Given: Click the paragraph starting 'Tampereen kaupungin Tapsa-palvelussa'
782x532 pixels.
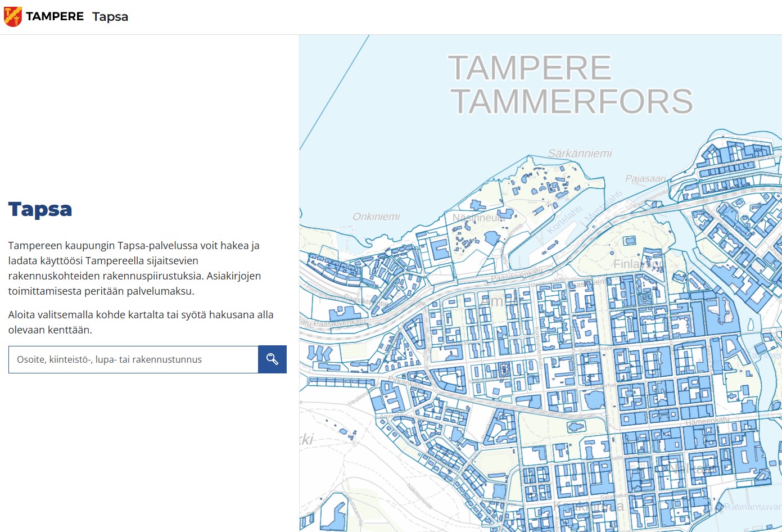Looking at the screenshot, I should [x=134, y=268].
